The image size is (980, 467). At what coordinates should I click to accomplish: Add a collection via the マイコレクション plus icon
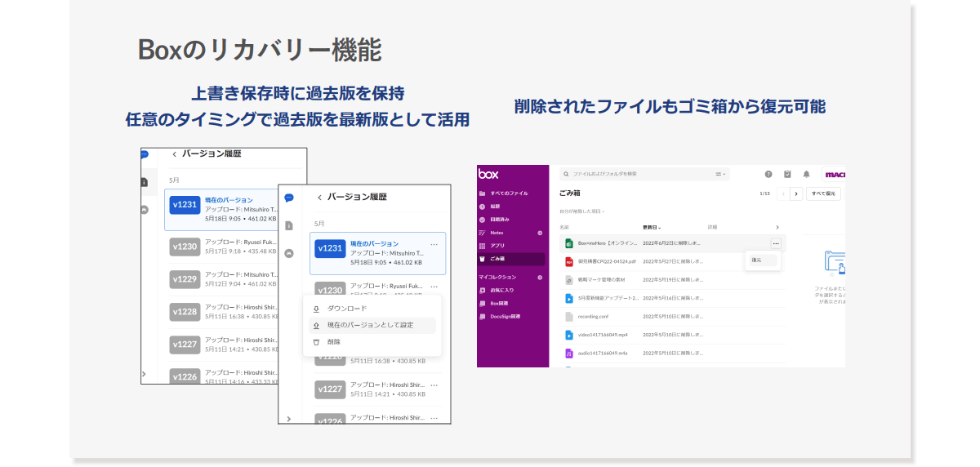click(x=540, y=278)
